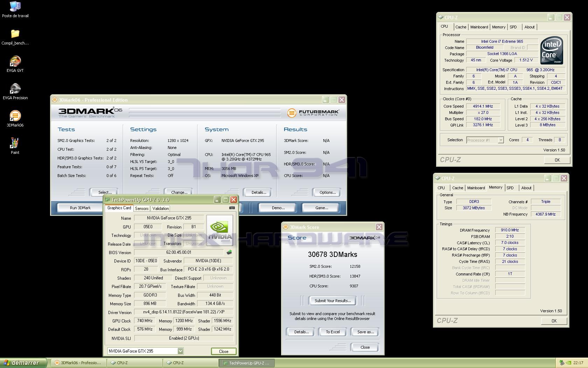The width and height of the screenshot is (588, 368).
Task: Click Run 3DMark button
Action: [x=80, y=208]
